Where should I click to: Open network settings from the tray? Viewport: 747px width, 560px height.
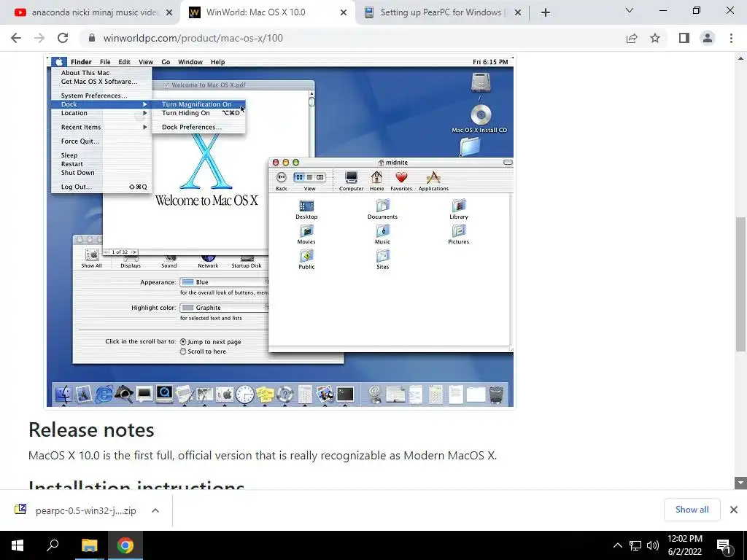click(635, 545)
